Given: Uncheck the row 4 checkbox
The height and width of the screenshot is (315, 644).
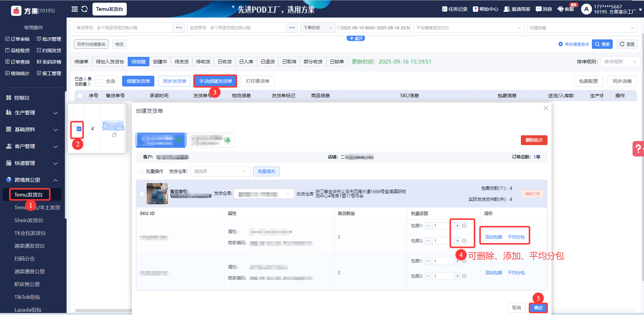Looking at the screenshot, I should point(79,129).
